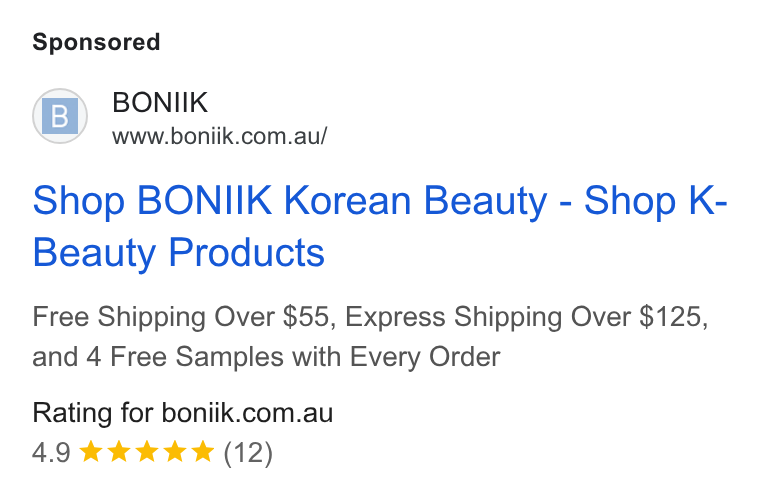Click the third gold rating star

(x=146, y=451)
